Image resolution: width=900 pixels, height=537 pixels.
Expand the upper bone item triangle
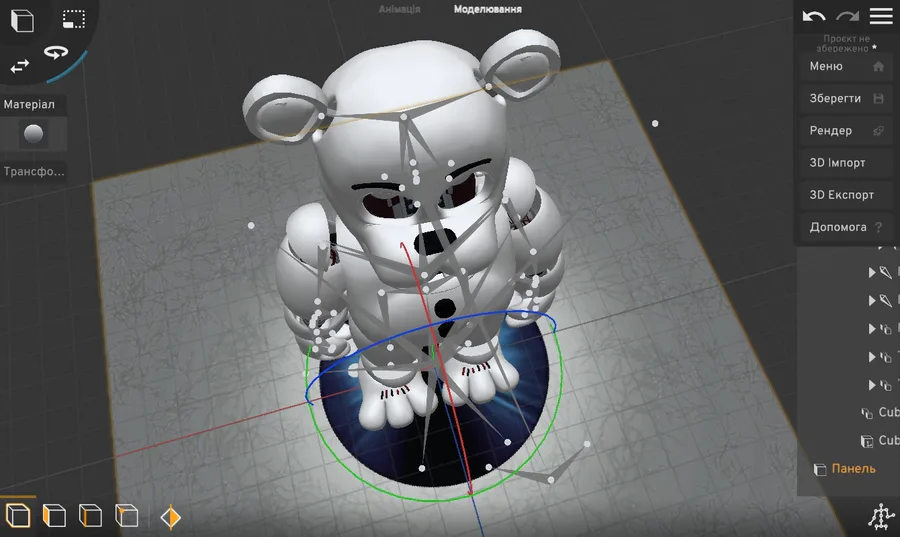pos(872,272)
